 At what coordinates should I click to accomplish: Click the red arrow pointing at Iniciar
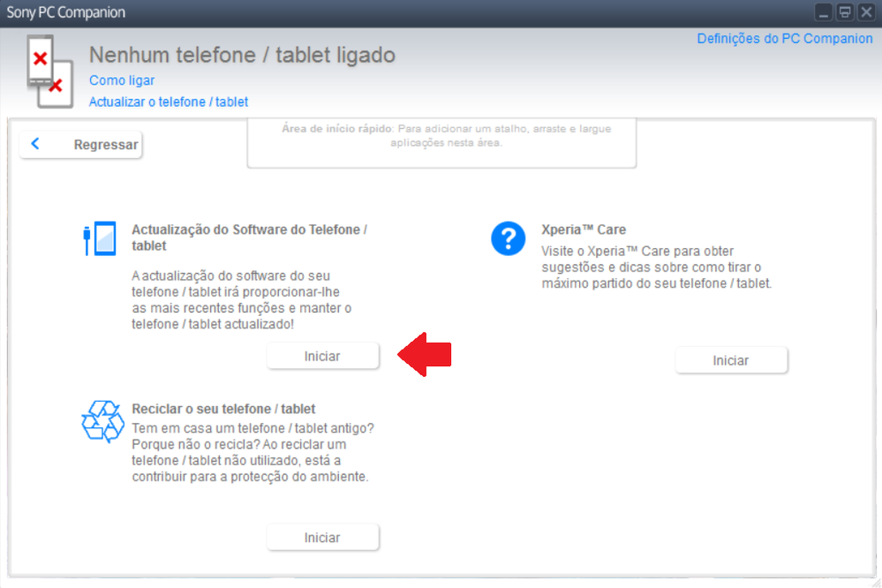pos(425,355)
